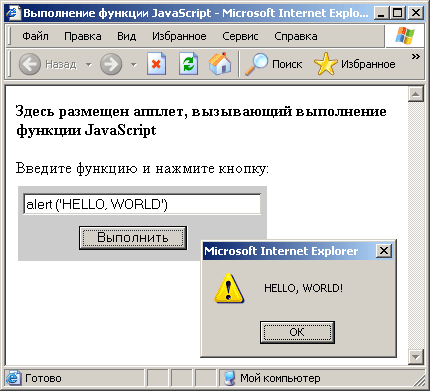Click the IE icon in title bar
This screenshot has height=391, width=430.
tap(13, 13)
